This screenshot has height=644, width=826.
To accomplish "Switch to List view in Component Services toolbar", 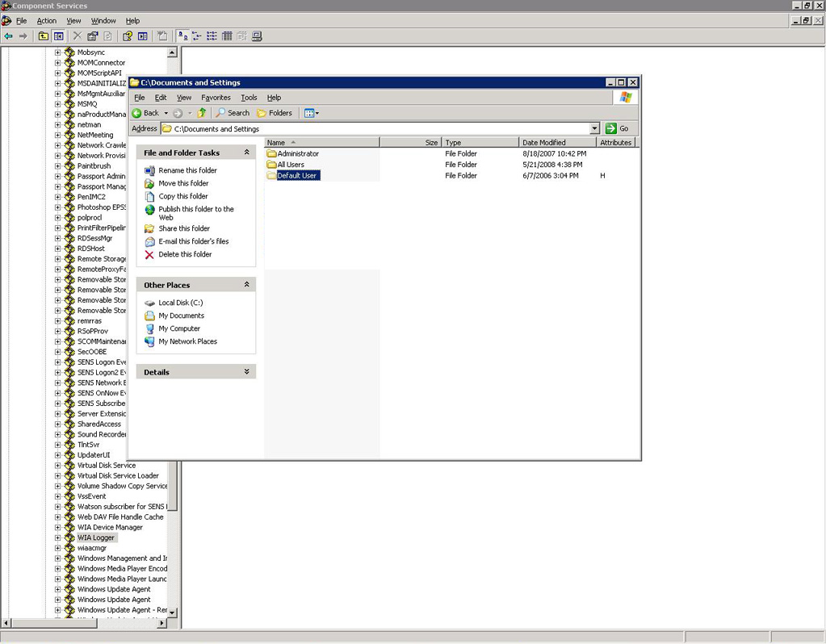I will pos(212,36).
